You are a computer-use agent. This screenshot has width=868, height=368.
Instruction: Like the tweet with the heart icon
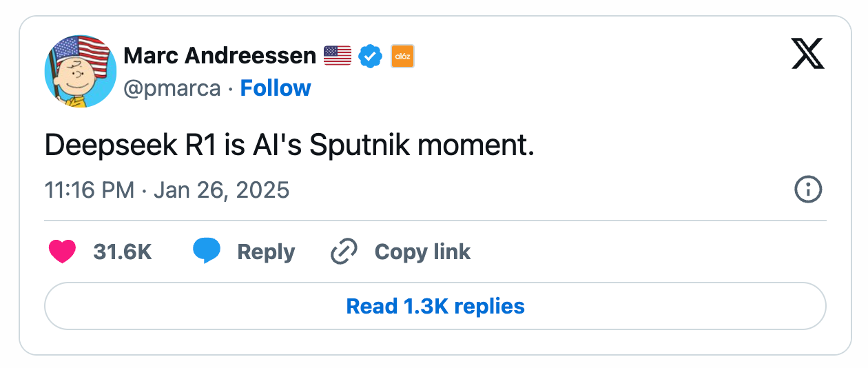click(x=62, y=252)
